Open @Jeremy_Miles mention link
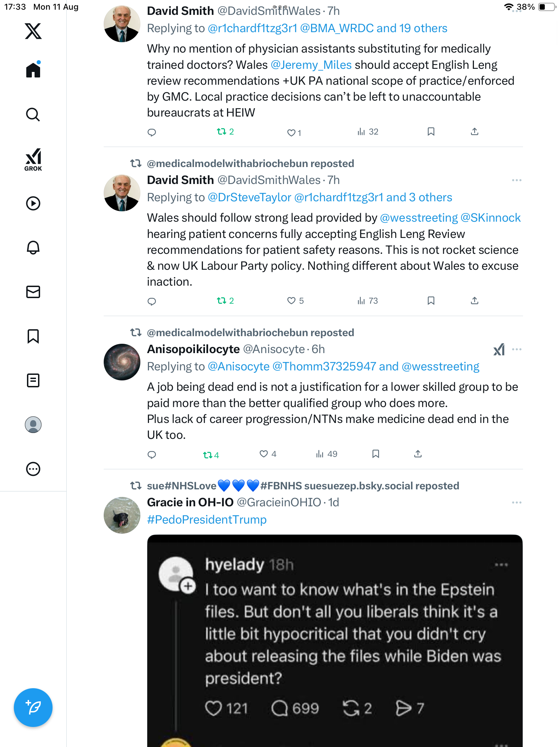 311,65
